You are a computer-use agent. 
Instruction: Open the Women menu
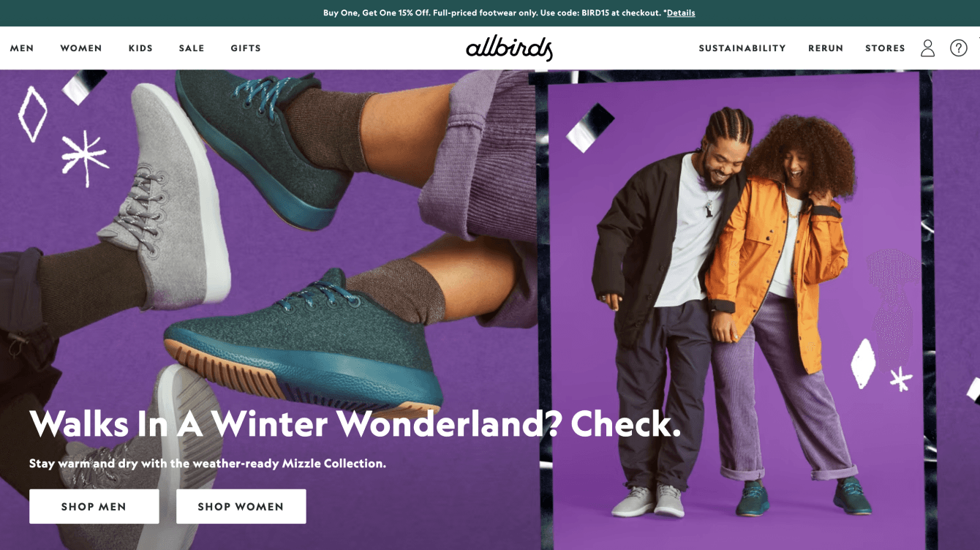(81, 48)
